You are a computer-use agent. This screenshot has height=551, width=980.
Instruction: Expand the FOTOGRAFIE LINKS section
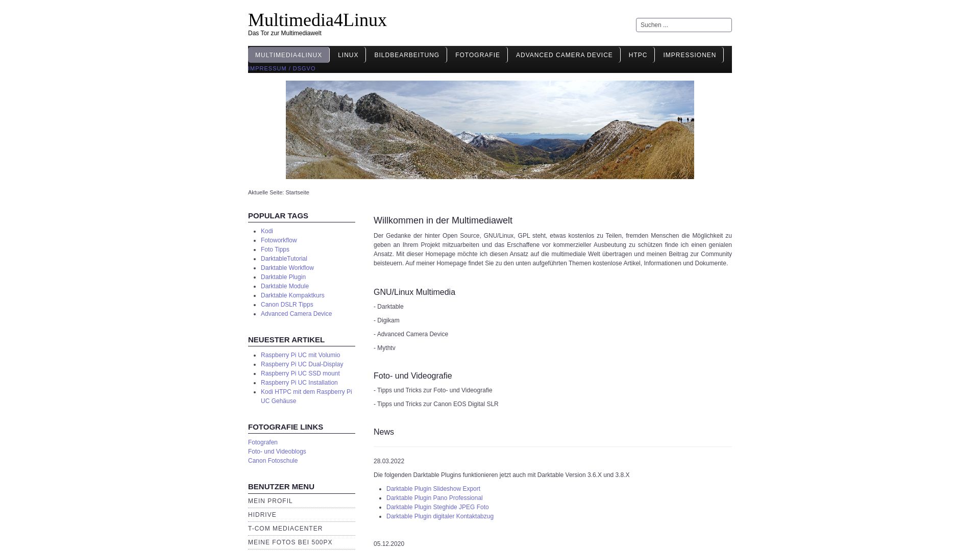tap(285, 427)
